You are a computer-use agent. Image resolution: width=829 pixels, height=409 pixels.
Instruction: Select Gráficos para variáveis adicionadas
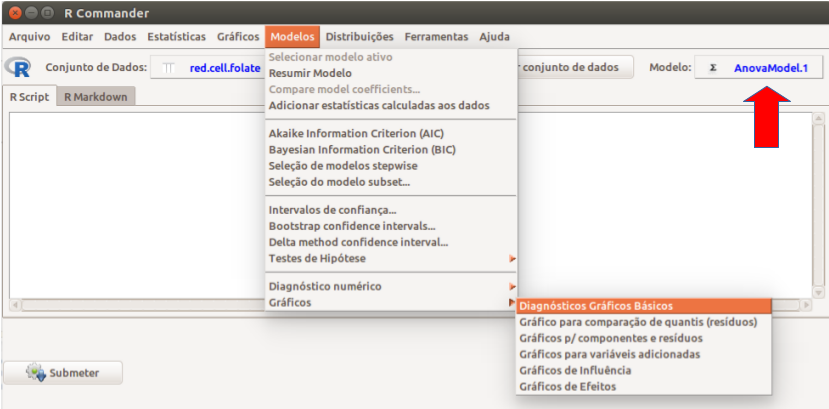click(643, 354)
